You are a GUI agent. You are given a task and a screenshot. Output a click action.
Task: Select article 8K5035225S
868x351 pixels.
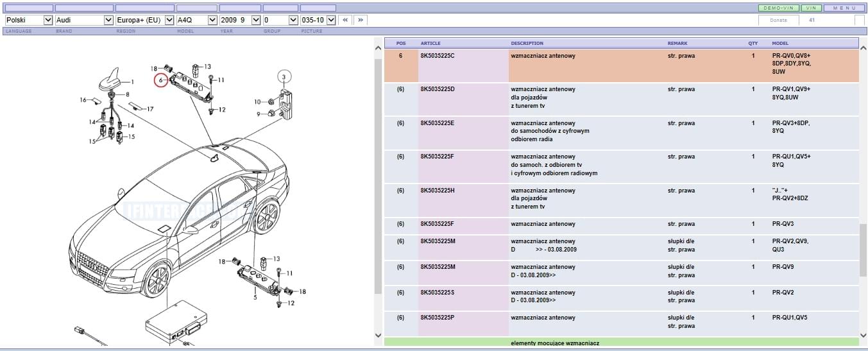tap(437, 293)
